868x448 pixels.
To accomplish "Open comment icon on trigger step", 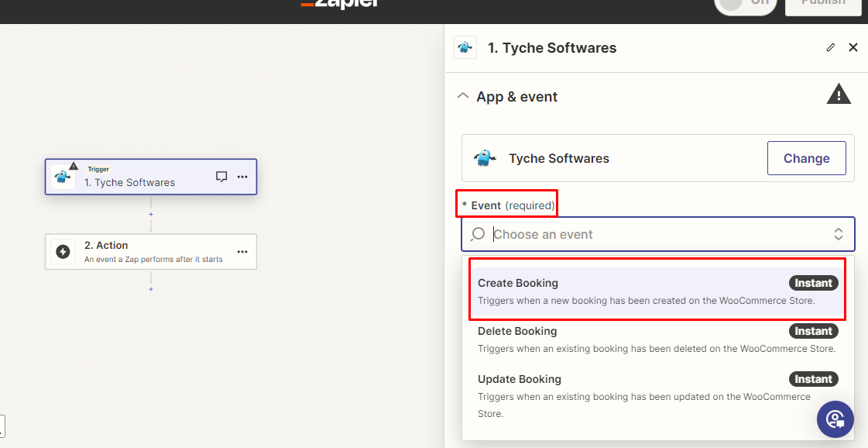I will tap(221, 177).
